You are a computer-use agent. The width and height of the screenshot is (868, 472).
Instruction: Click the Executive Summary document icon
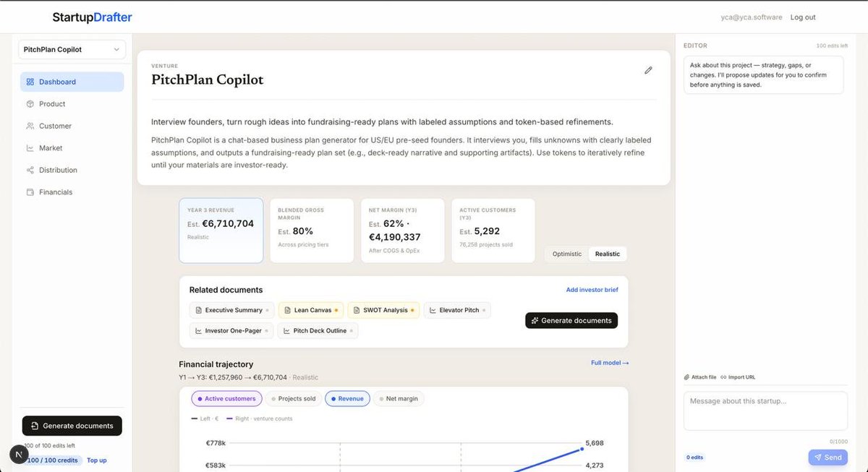(199, 310)
